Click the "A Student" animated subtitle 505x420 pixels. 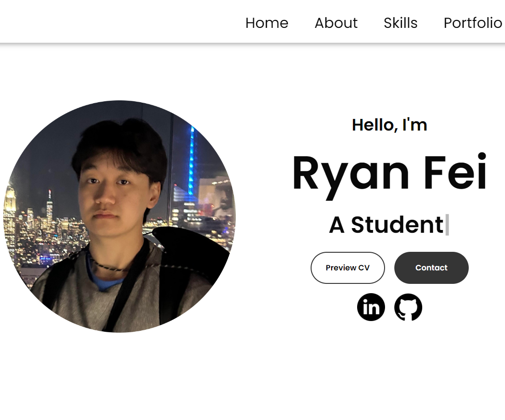pos(386,225)
